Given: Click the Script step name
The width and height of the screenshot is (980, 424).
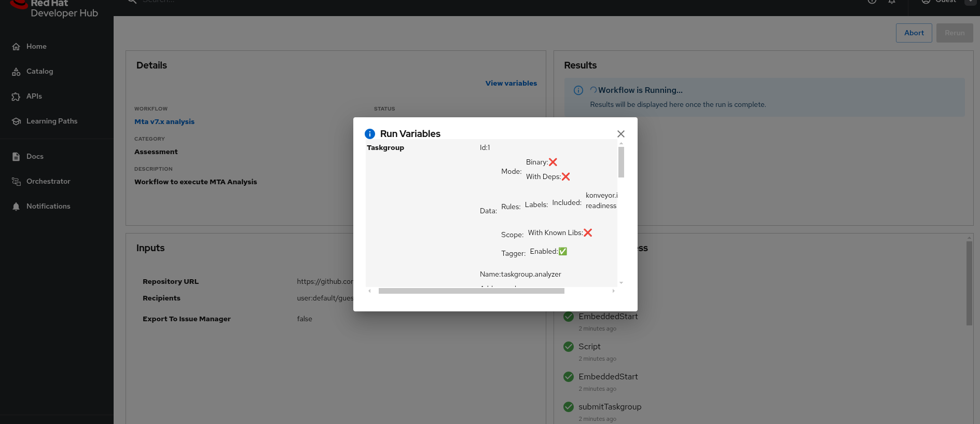Looking at the screenshot, I should [x=589, y=347].
